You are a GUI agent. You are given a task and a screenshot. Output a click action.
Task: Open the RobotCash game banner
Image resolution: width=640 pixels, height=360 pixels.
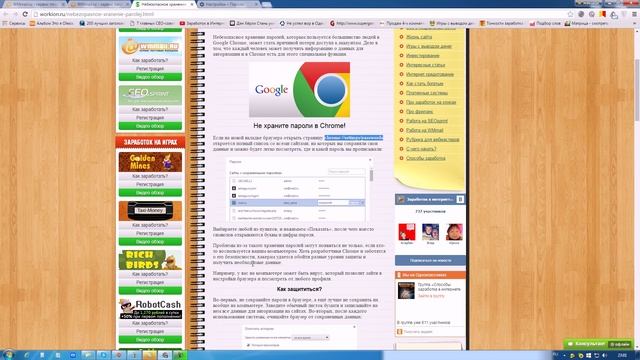click(x=150, y=309)
